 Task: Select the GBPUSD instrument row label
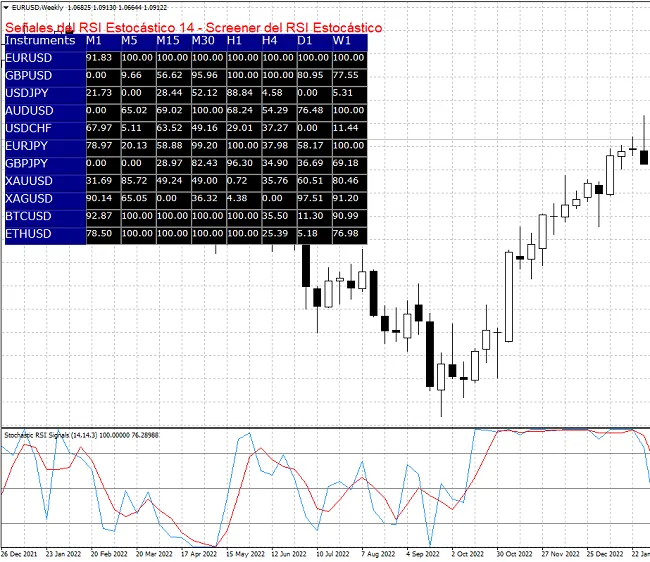point(29,76)
